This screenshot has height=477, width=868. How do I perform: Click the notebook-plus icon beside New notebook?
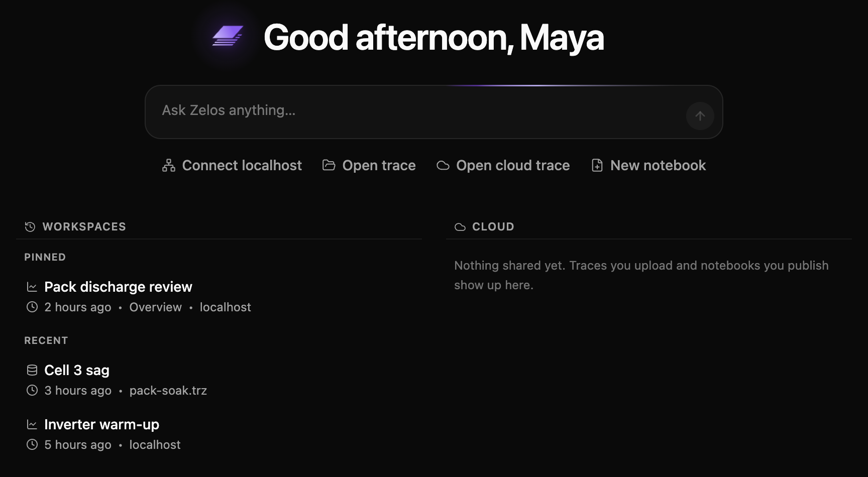pos(597,165)
